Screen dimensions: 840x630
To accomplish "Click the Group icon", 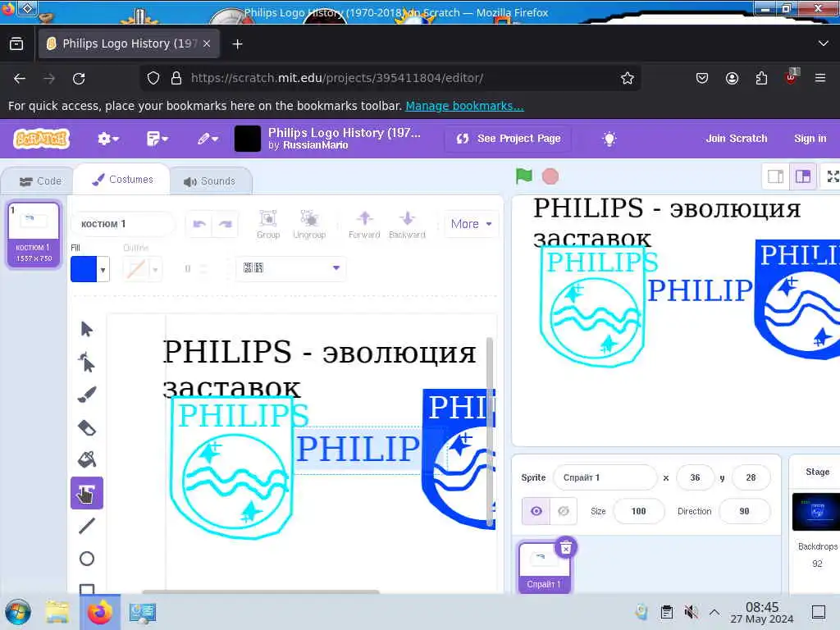I will tap(268, 224).
